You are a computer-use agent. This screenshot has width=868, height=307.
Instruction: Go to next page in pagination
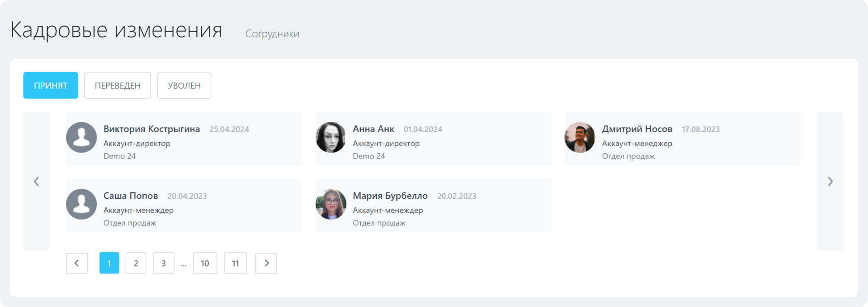coord(266,263)
